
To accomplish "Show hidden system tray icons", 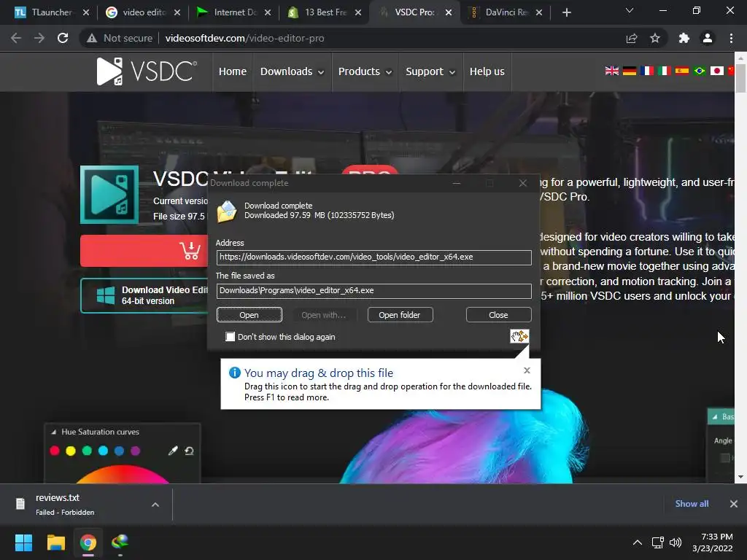I will point(638,542).
